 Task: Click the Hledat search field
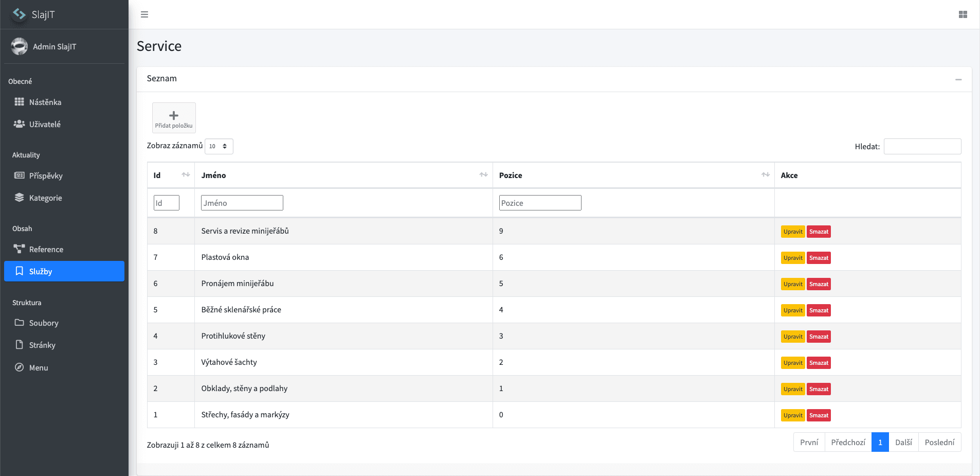coord(922,146)
